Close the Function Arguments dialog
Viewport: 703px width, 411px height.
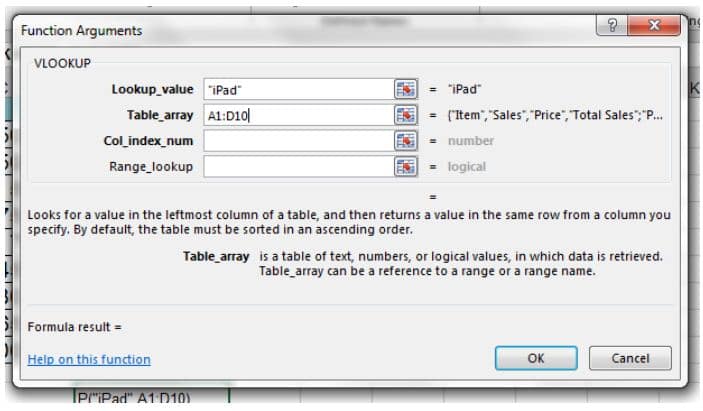click(x=654, y=25)
